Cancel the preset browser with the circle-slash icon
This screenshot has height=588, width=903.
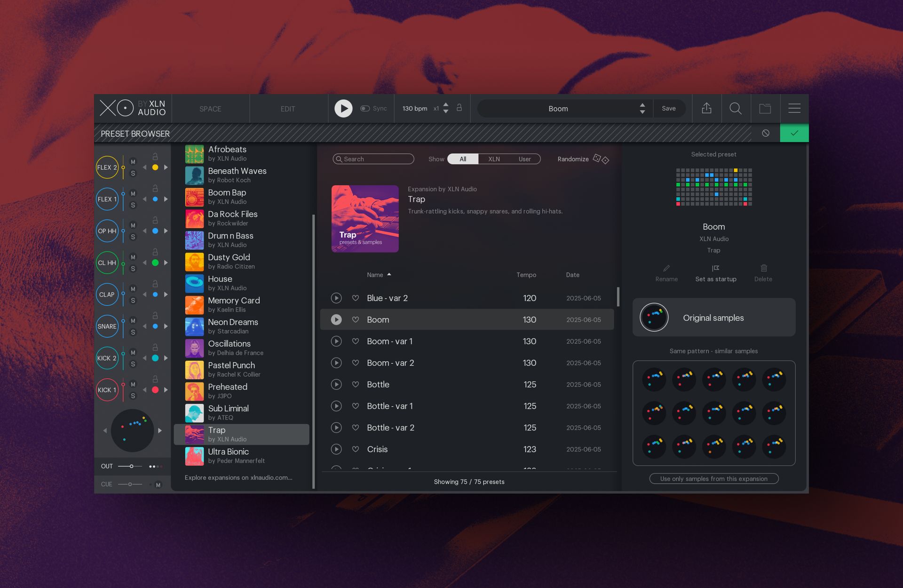[x=766, y=134]
